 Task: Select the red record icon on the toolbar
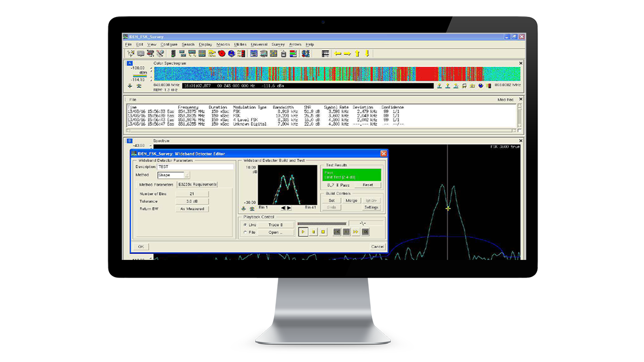click(x=221, y=53)
